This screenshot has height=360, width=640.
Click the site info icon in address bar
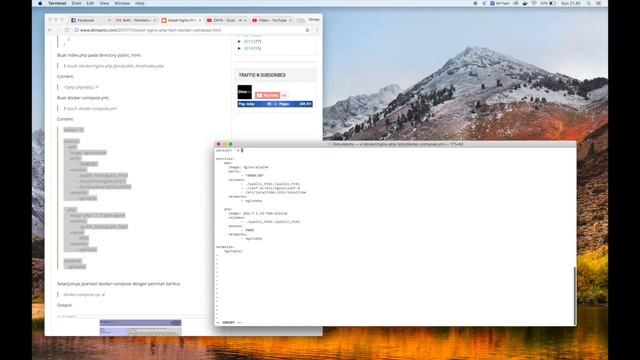pyautogui.click(x=76, y=30)
